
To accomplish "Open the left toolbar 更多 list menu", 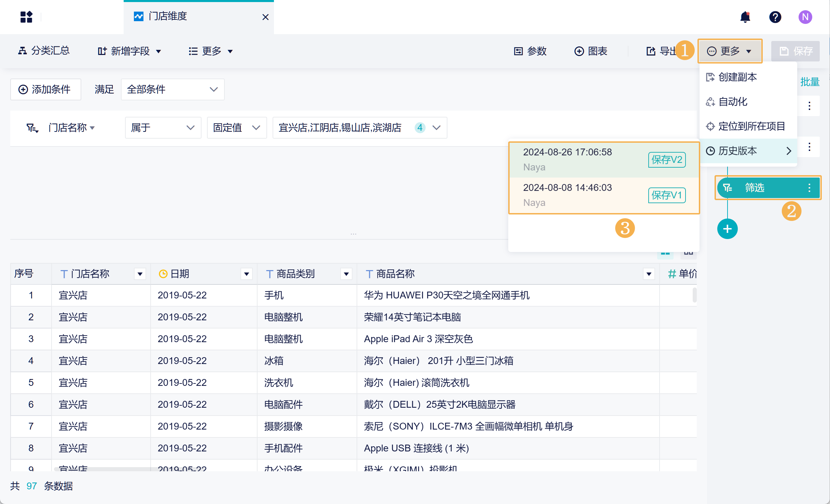I will click(211, 51).
